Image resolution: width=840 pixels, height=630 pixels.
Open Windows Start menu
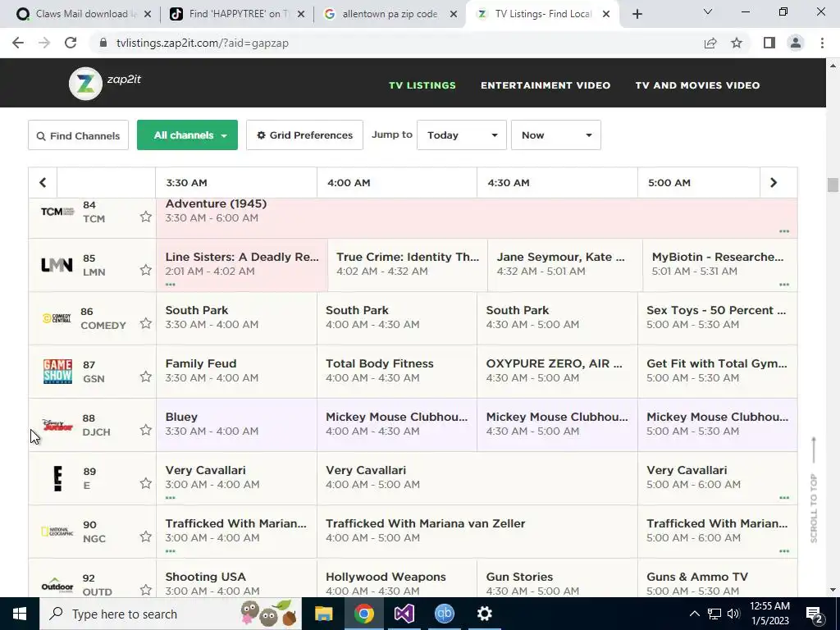[x=20, y=614]
